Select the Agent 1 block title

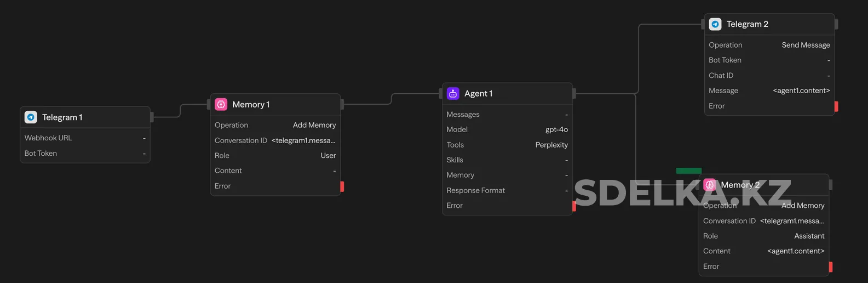pos(478,94)
